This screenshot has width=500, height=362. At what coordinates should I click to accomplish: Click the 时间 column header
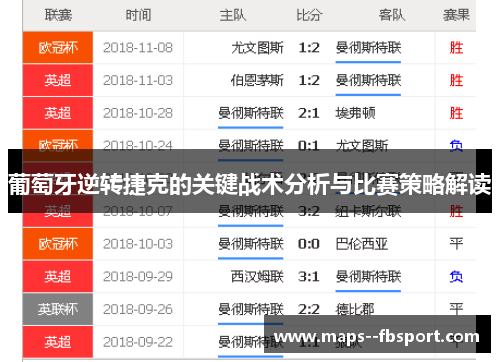[x=138, y=15]
